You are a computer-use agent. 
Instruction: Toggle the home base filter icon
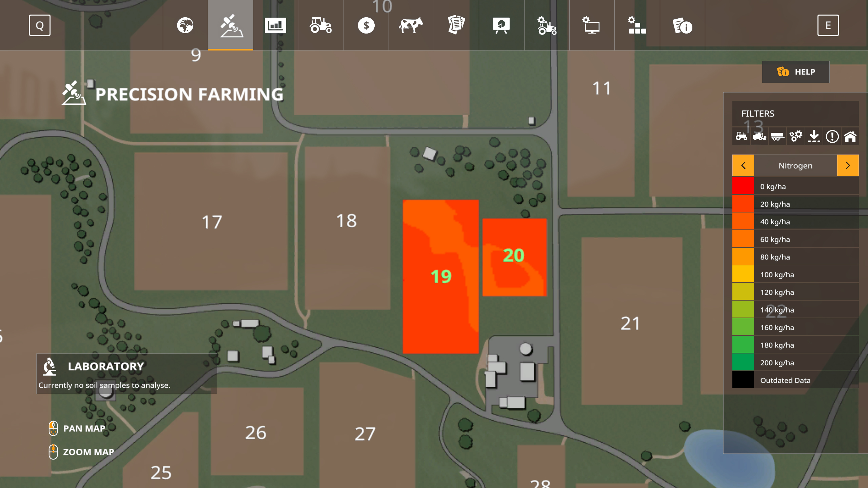click(x=849, y=136)
